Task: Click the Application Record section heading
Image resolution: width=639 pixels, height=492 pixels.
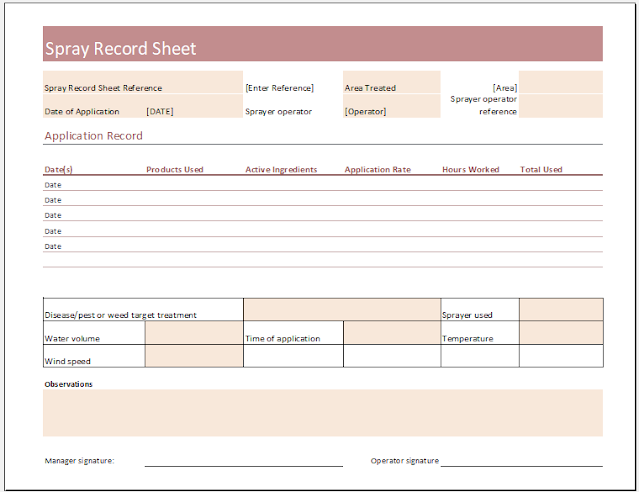Action: pyautogui.click(x=93, y=136)
